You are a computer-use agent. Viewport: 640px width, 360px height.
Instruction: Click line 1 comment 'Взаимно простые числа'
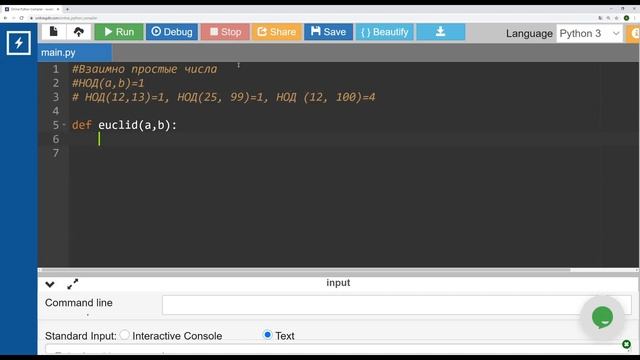pyautogui.click(x=144, y=69)
